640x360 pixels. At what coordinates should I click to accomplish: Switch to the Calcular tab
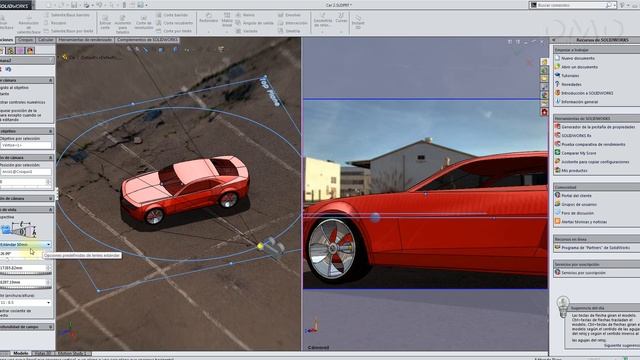click(x=46, y=40)
